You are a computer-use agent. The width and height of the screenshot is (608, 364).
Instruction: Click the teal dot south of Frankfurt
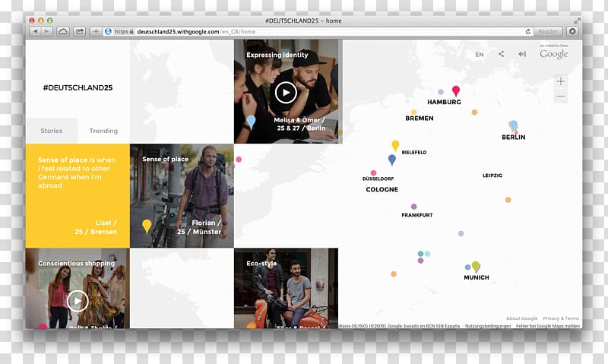click(420, 254)
